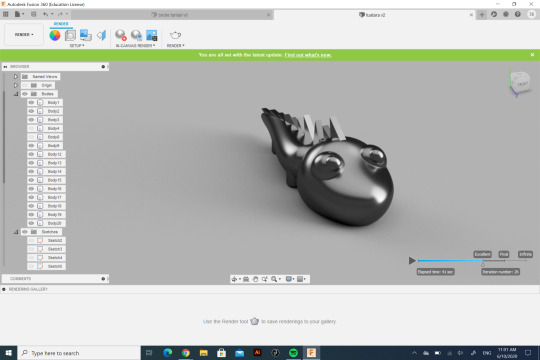Click the teapot Render icon
This screenshot has height=360, width=540.
(x=175, y=35)
